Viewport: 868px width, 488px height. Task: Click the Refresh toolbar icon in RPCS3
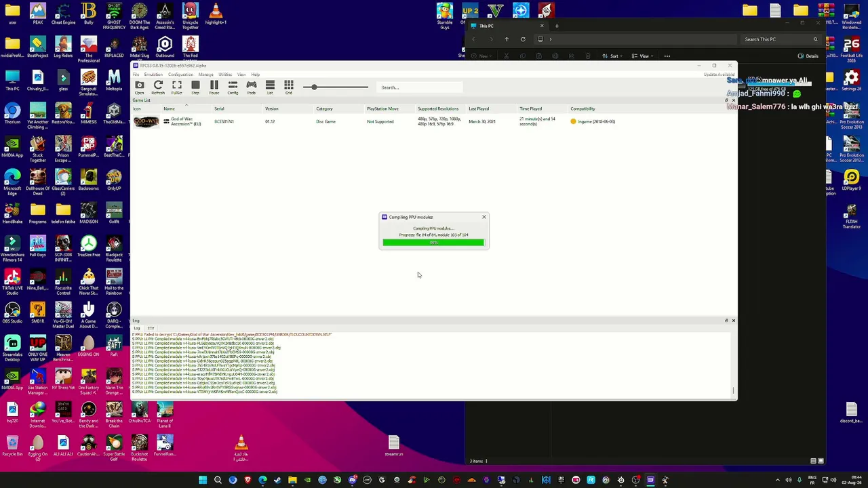point(158,87)
